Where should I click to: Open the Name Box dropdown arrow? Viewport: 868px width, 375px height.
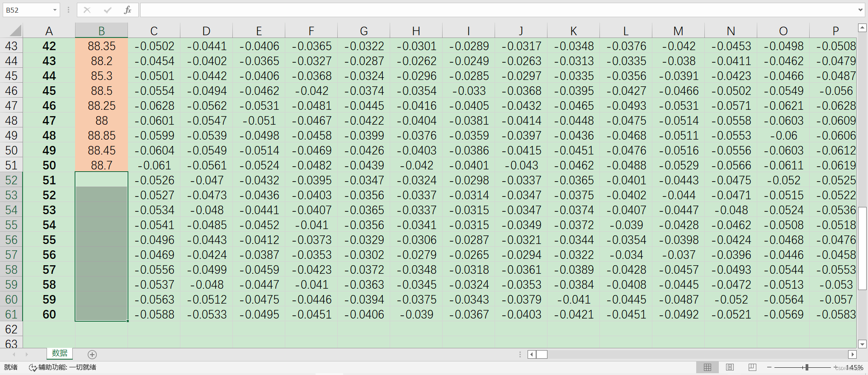55,10
